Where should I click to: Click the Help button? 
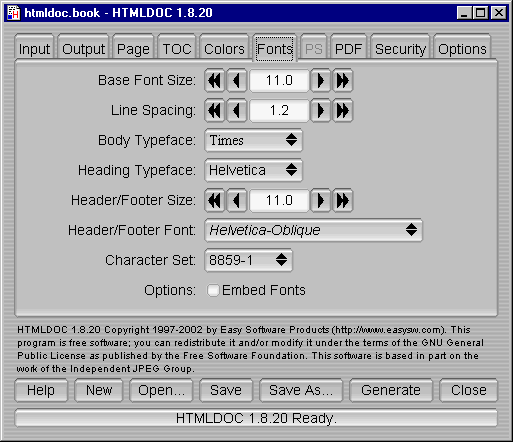click(41, 390)
